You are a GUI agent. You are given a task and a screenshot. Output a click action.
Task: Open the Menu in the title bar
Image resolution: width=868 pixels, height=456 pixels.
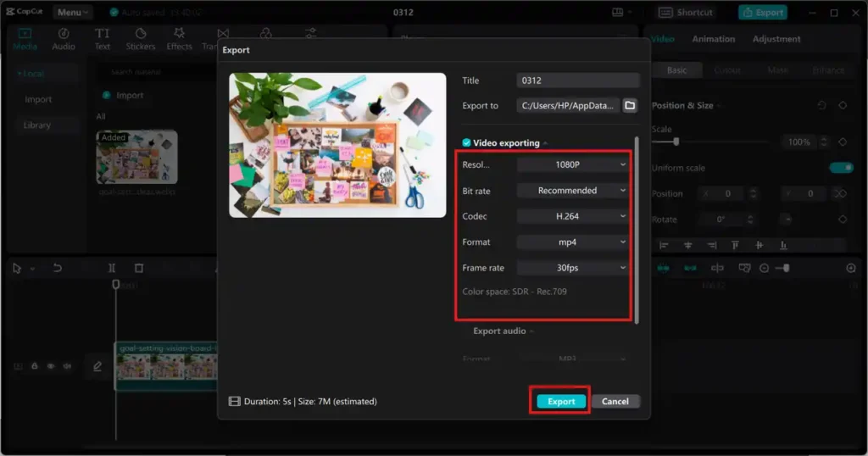[x=73, y=13]
